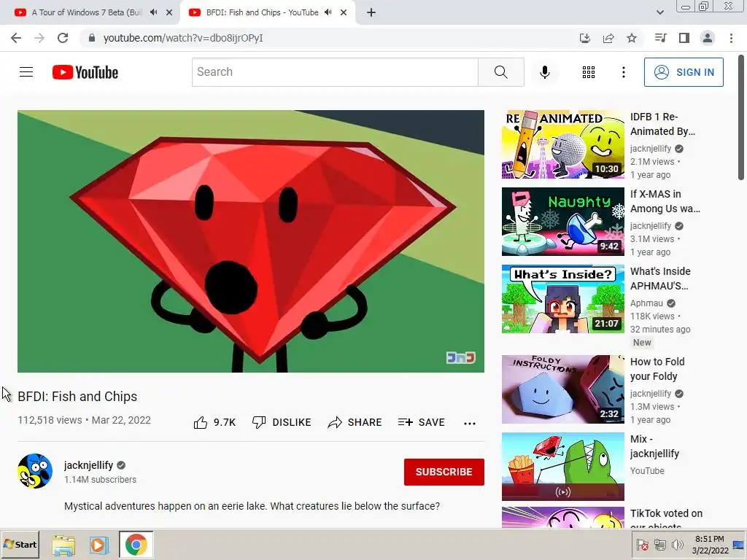747x560 pixels.
Task: Switch to A Tour of Windows 7 Beta tab
Action: pos(86,12)
